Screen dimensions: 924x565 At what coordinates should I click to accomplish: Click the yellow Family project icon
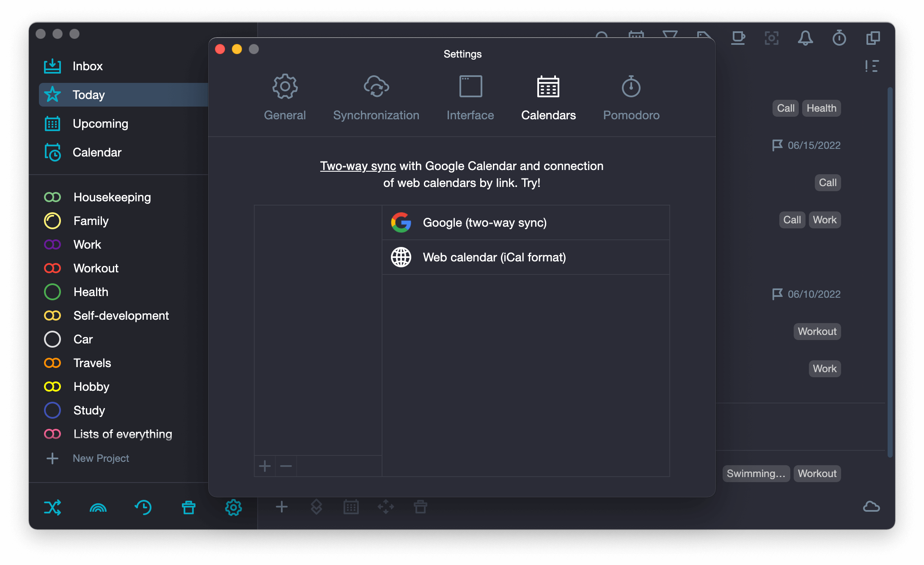tap(52, 221)
